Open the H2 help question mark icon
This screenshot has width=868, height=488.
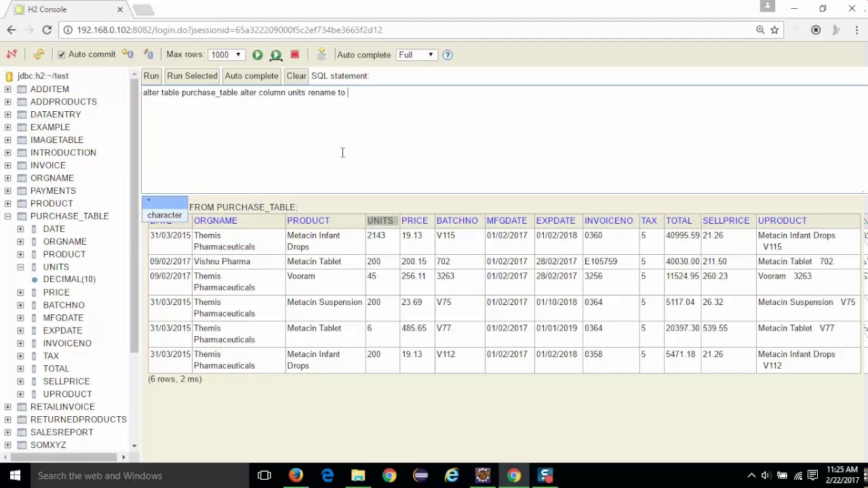point(448,55)
